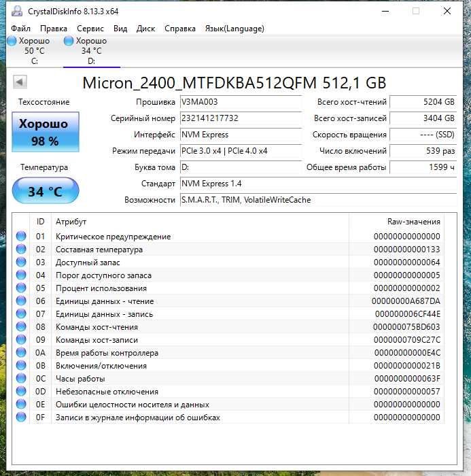Click the ID column header
The height and width of the screenshot is (476, 471).
pyautogui.click(x=40, y=222)
